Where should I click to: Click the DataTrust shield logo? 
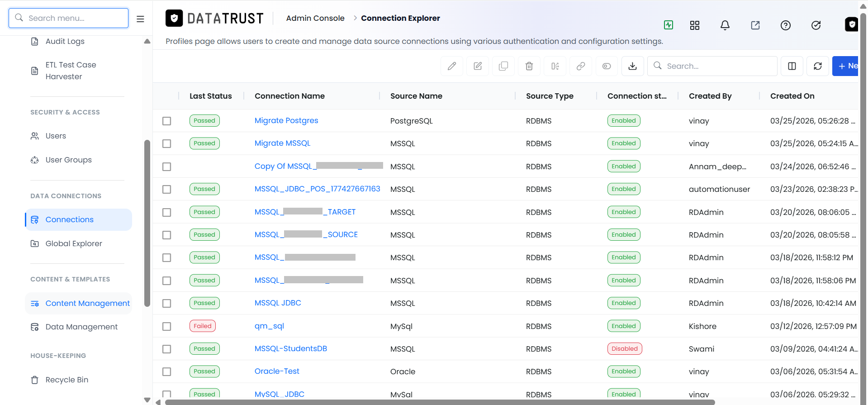coord(174,18)
